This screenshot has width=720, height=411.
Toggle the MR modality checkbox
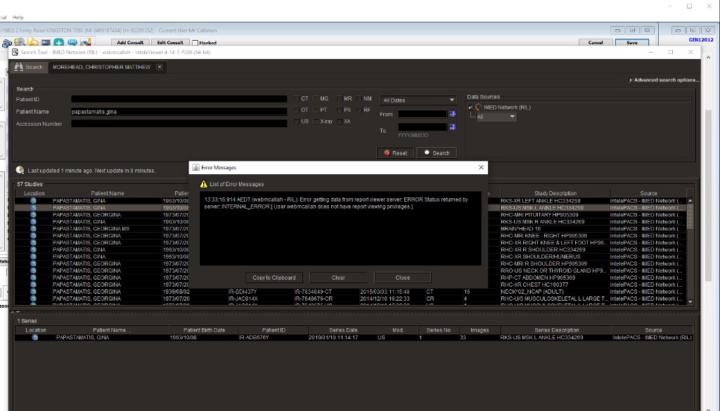click(339, 99)
